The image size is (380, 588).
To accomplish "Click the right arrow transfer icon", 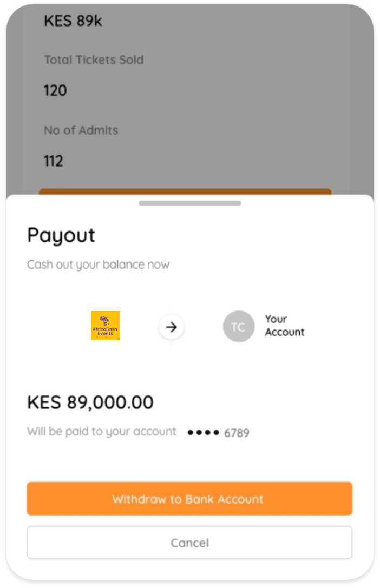I will click(172, 327).
